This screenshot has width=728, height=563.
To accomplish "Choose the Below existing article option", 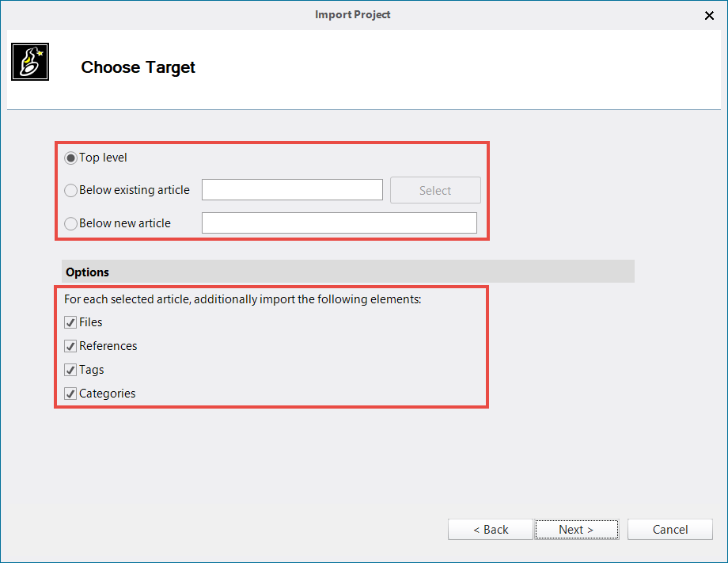I will pos(71,191).
